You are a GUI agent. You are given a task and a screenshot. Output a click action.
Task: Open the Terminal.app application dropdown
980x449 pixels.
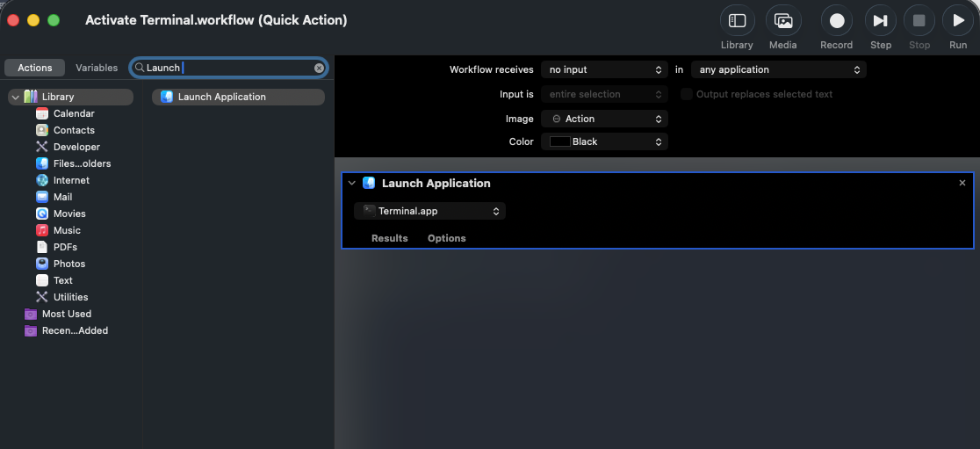click(x=430, y=211)
